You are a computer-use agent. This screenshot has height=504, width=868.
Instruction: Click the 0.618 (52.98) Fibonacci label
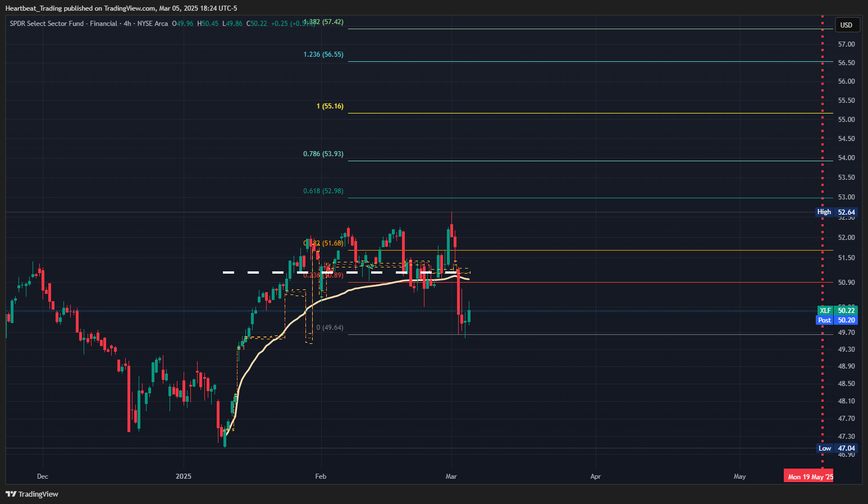(x=323, y=191)
